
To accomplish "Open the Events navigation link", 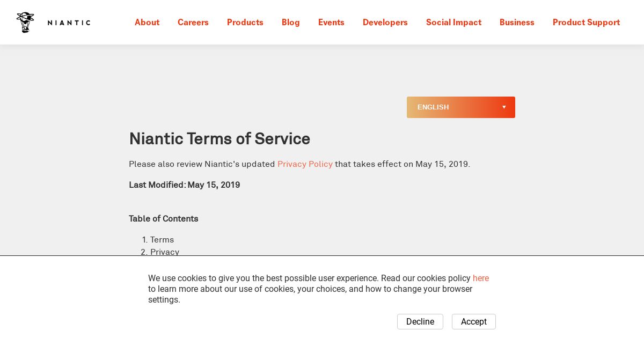I will tap(331, 23).
